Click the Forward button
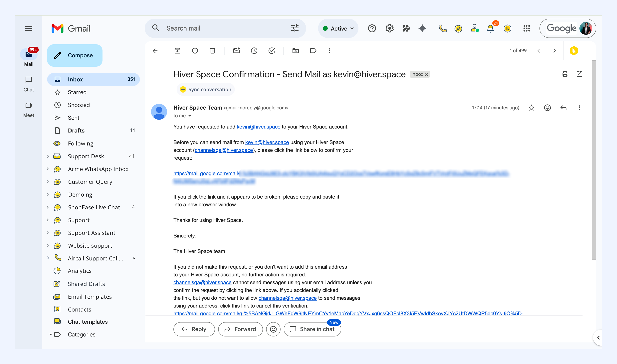Viewport: 617px width, 364px height. (x=240, y=329)
